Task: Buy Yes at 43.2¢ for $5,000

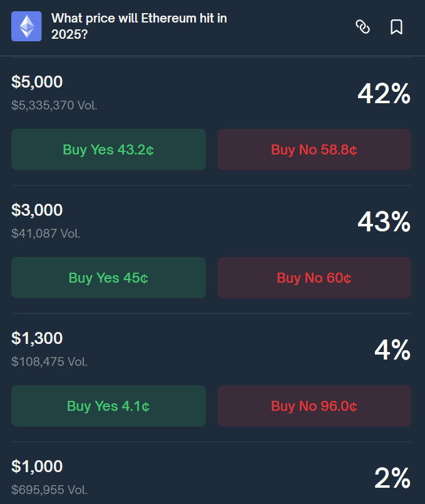Action: coord(108,149)
